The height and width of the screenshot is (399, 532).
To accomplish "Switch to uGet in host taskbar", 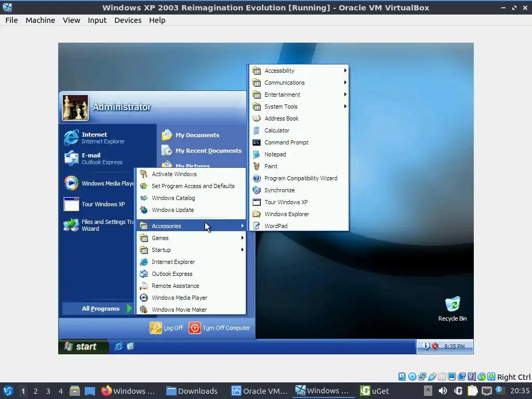I will pos(375,391).
